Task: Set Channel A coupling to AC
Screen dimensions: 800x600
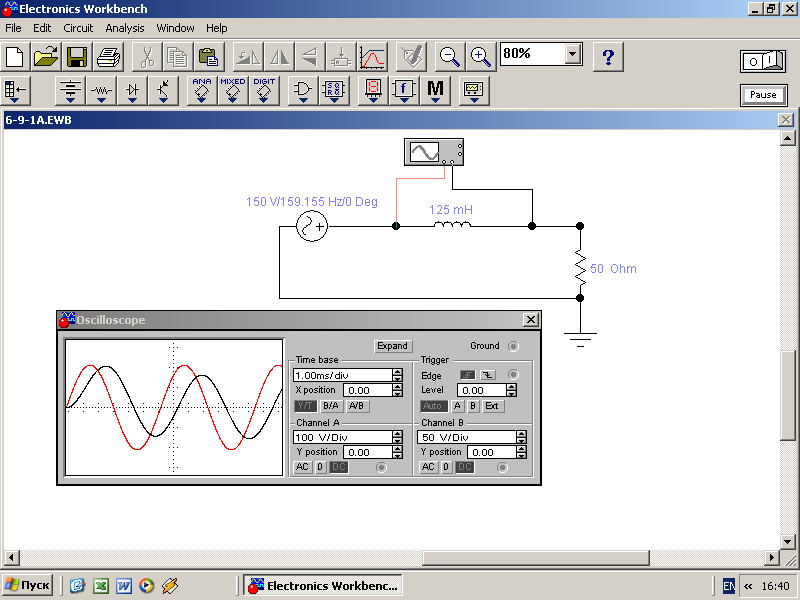Action: pos(302,467)
